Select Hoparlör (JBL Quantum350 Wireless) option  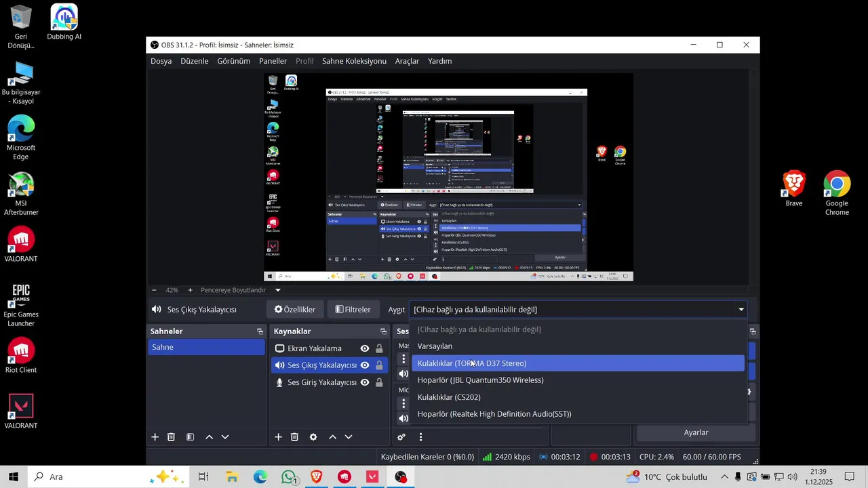pos(578,380)
